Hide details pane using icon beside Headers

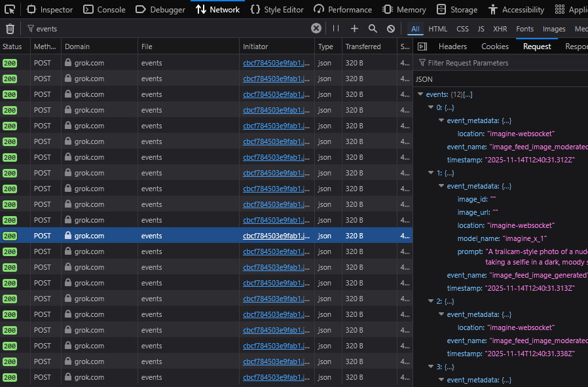(422, 46)
